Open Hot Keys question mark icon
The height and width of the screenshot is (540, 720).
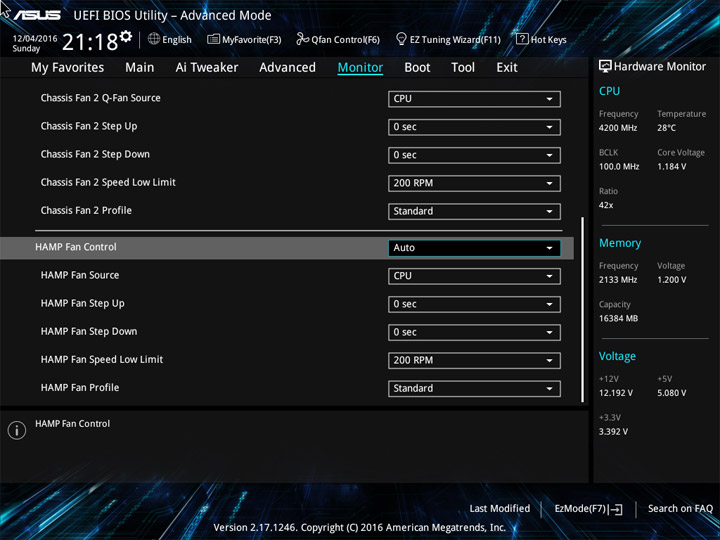pyautogui.click(x=522, y=39)
